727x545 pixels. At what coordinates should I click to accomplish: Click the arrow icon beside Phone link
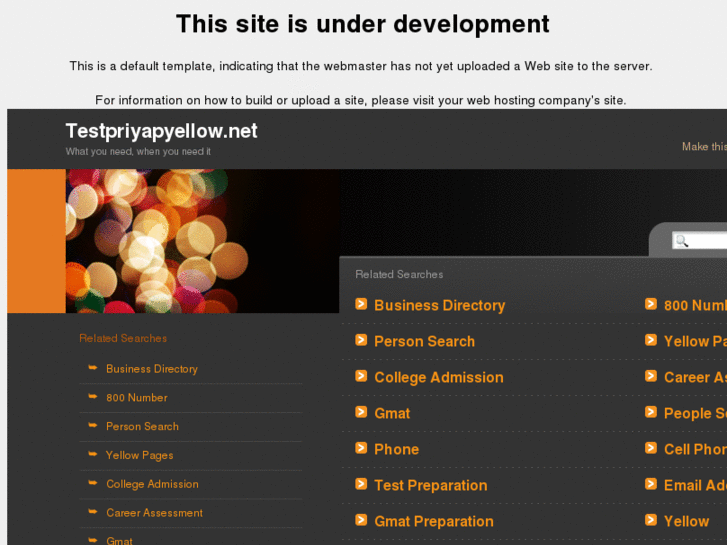point(361,448)
